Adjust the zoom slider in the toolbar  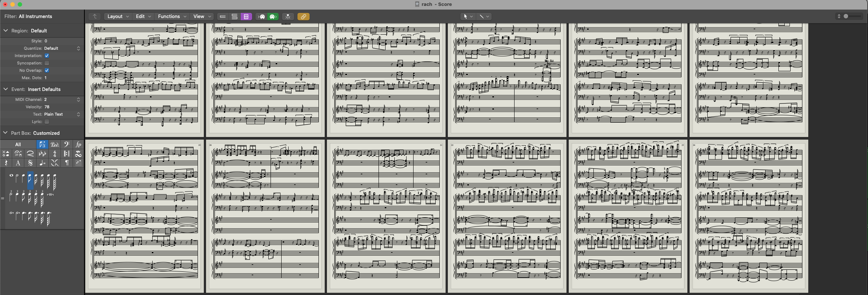pos(853,16)
